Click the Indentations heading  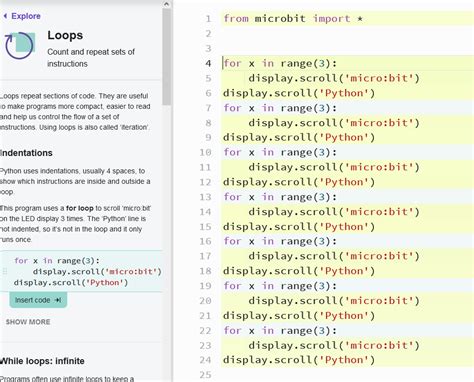26,153
